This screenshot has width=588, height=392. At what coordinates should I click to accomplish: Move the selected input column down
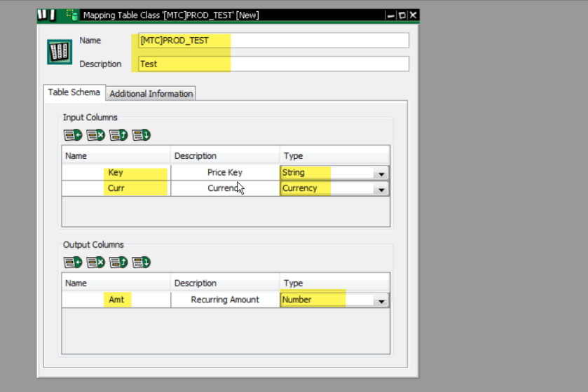[142, 135]
